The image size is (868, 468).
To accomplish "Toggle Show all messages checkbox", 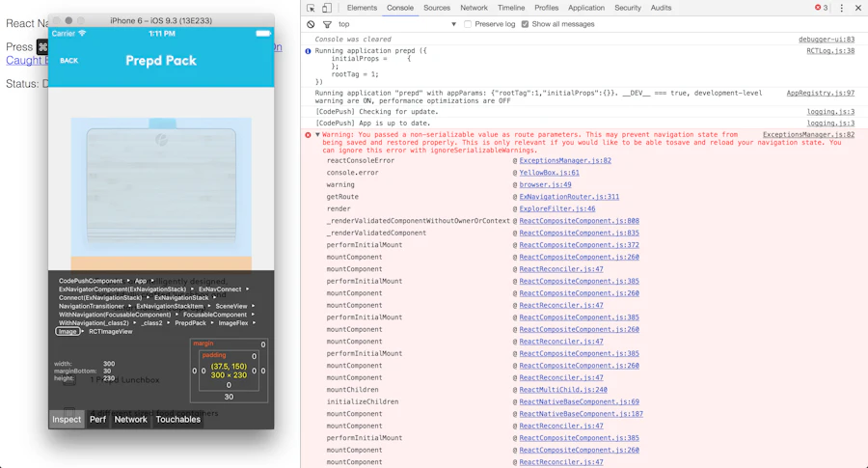I will (525, 24).
